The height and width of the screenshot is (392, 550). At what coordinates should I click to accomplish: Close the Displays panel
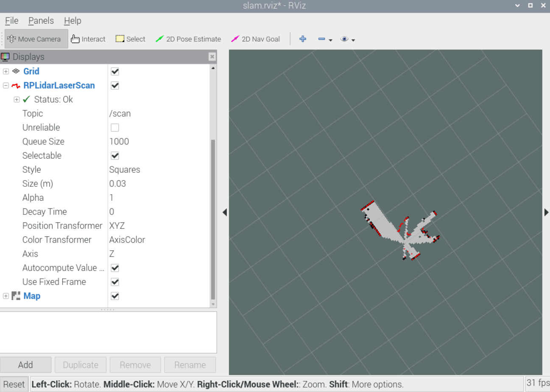click(212, 57)
